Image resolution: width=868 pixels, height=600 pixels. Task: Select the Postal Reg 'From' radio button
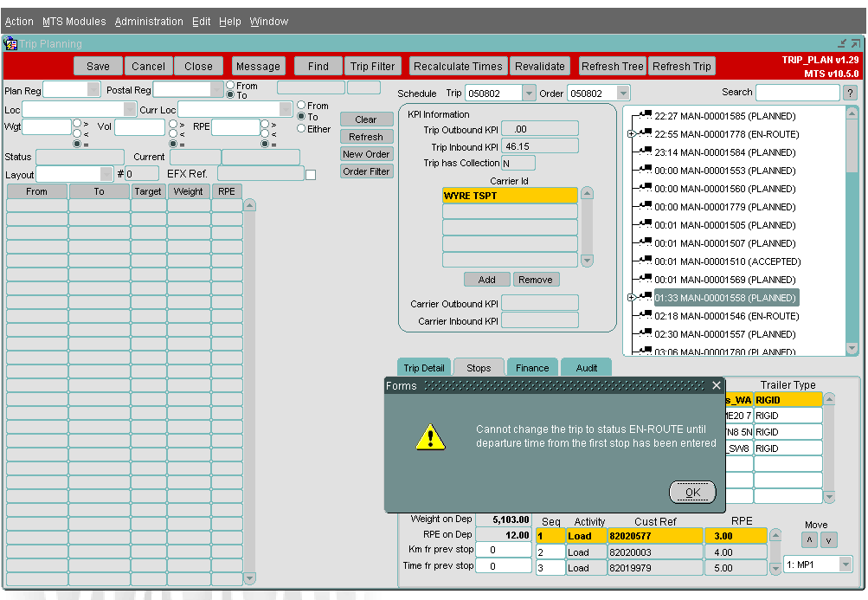pos(230,86)
